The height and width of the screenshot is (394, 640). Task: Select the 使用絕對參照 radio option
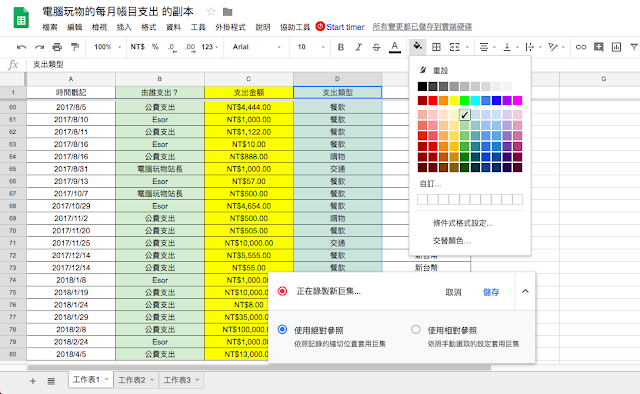point(282,329)
